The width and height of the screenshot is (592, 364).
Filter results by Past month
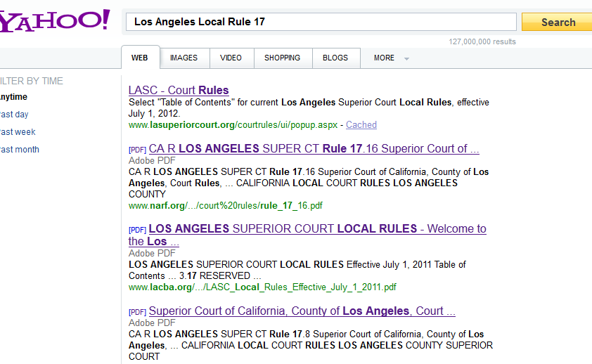(x=20, y=150)
